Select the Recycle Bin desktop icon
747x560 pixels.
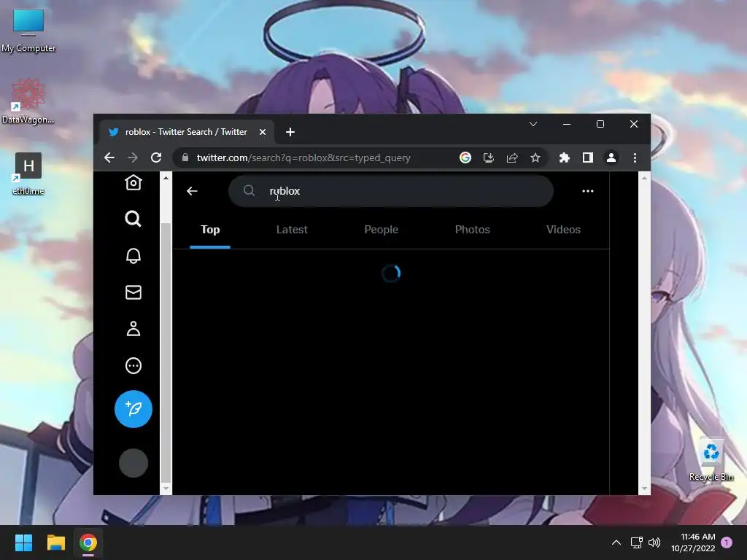point(711,460)
